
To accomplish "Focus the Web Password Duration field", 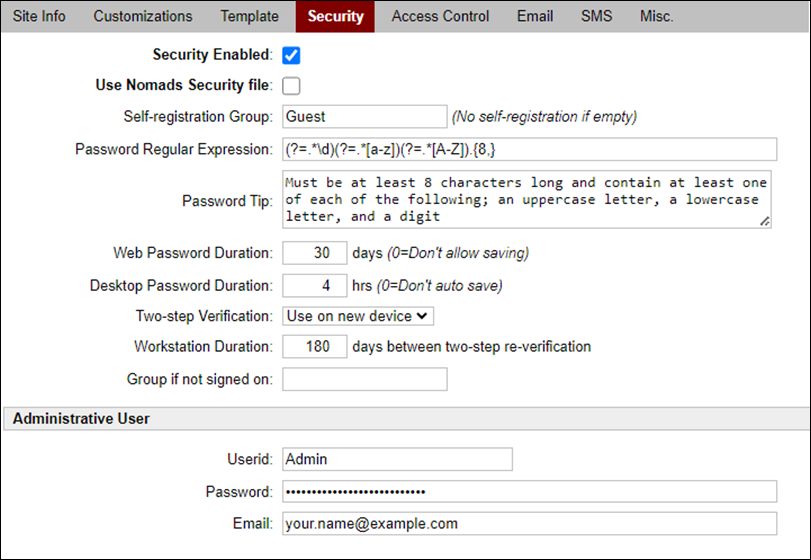I will coord(315,253).
